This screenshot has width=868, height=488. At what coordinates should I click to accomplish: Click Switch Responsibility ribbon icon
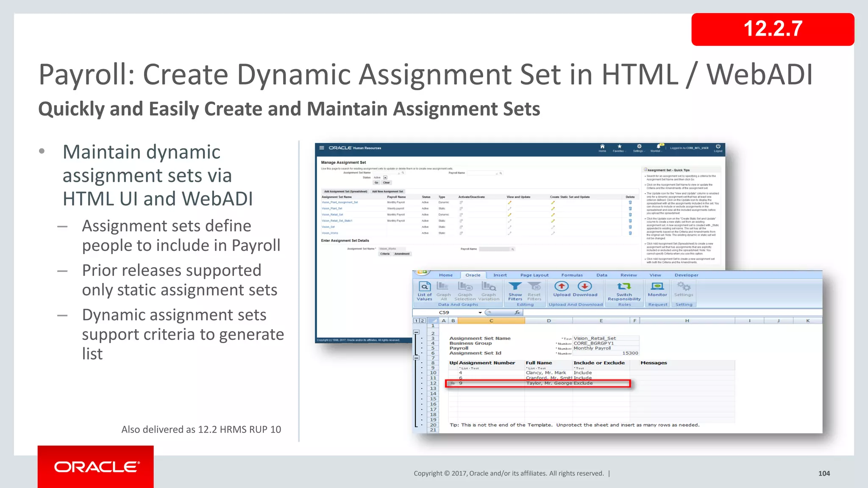624,286
